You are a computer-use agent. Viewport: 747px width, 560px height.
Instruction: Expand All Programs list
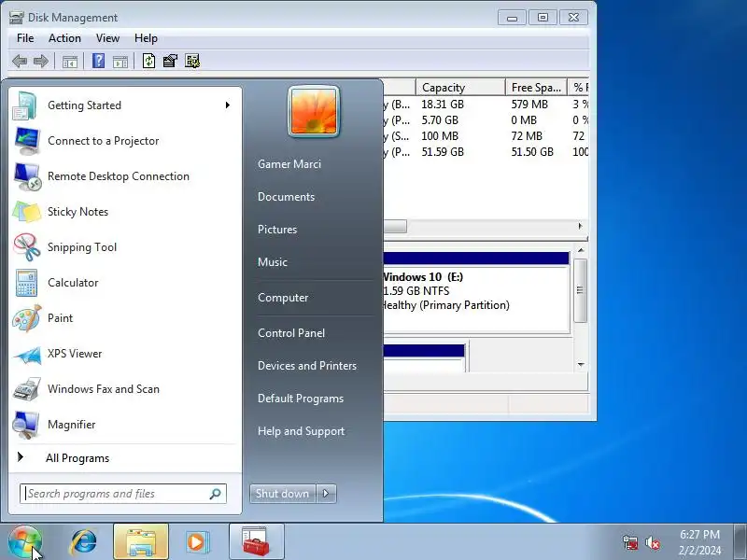[x=125, y=458]
